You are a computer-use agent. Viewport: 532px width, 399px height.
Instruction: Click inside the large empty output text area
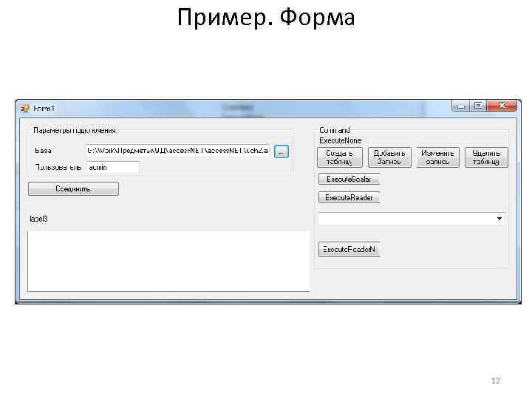point(168,261)
